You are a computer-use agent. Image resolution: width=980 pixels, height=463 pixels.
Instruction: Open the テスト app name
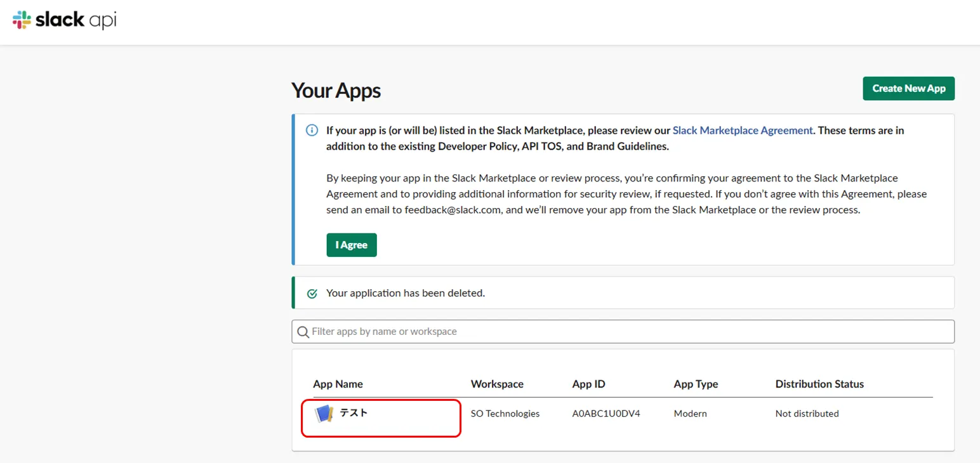354,413
